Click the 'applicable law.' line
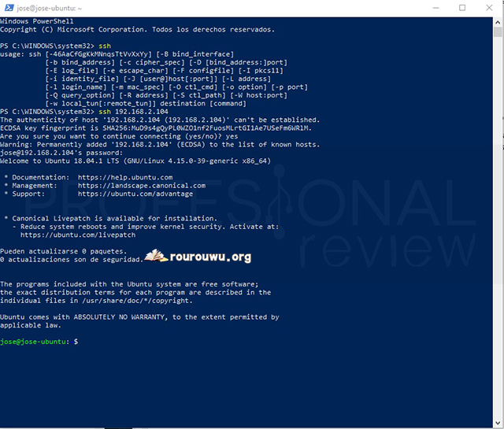The width and height of the screenshot is (504, 429). [x=31, y=325]
